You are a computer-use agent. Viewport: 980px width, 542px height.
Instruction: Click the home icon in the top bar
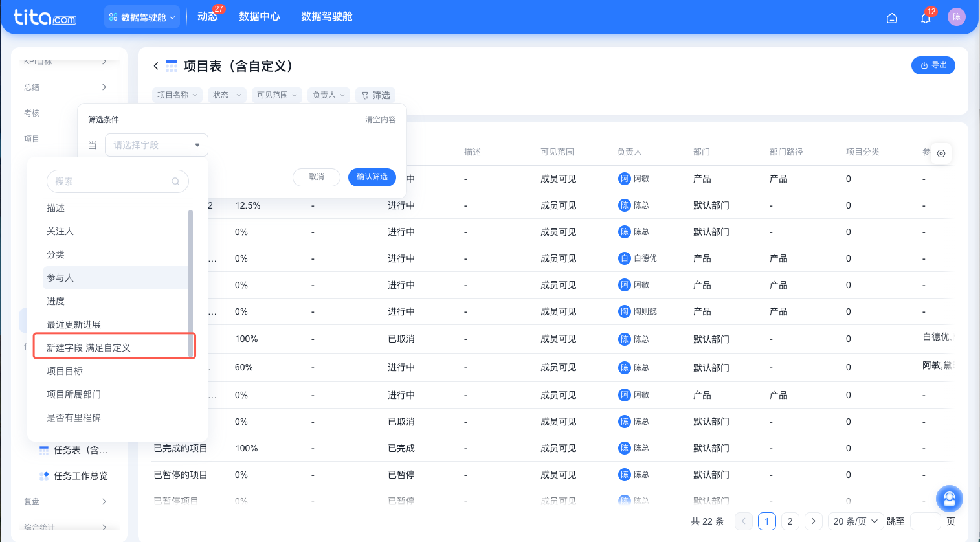tap(892, 18)
